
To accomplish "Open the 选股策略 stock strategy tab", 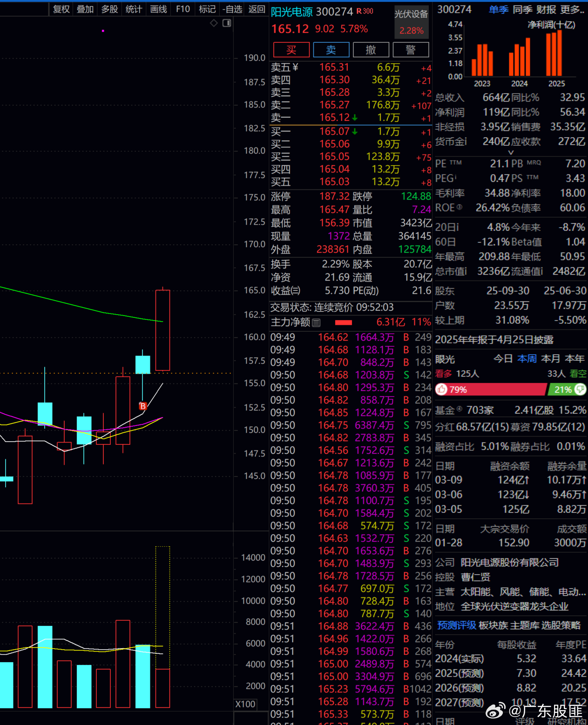I will (x=561, y=625).
